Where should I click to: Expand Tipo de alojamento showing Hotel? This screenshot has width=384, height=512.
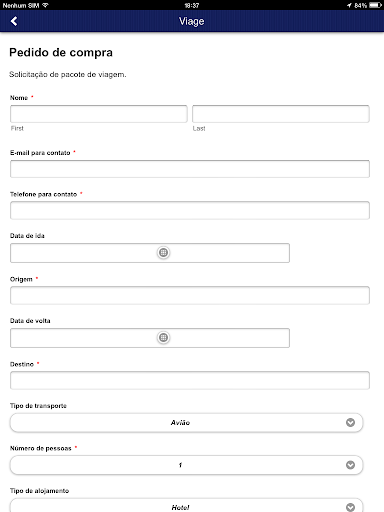coord(186,505)
